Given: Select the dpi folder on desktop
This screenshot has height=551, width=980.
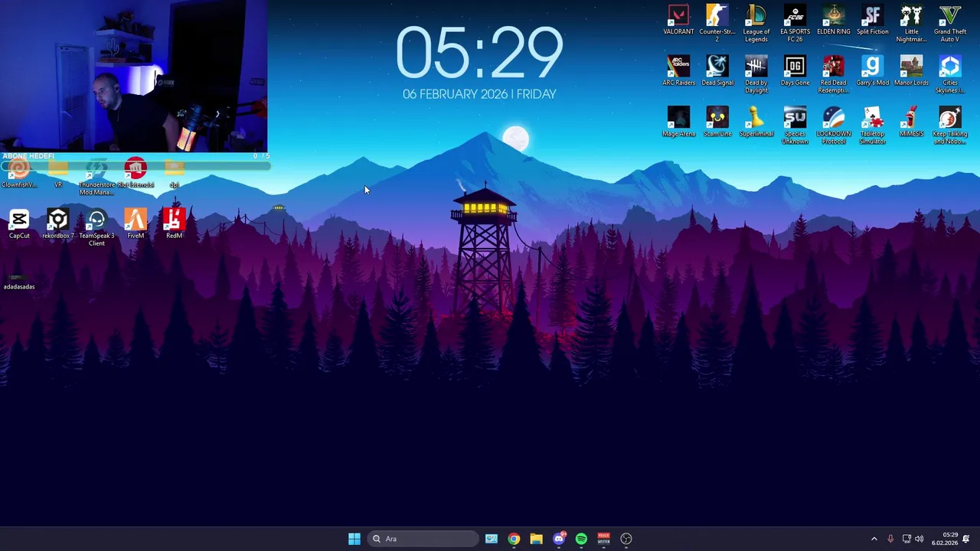Looking at the screenshot, I should point(174,174).
